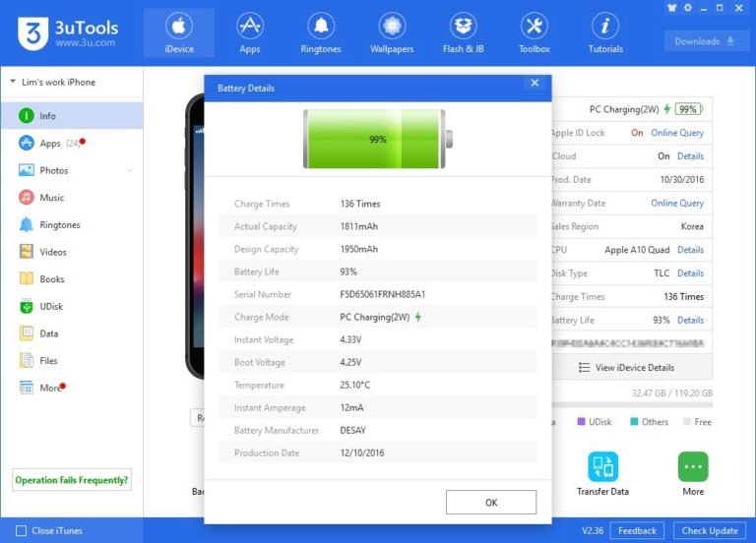
Task: Click Details link for CPU
Action: 690,250
